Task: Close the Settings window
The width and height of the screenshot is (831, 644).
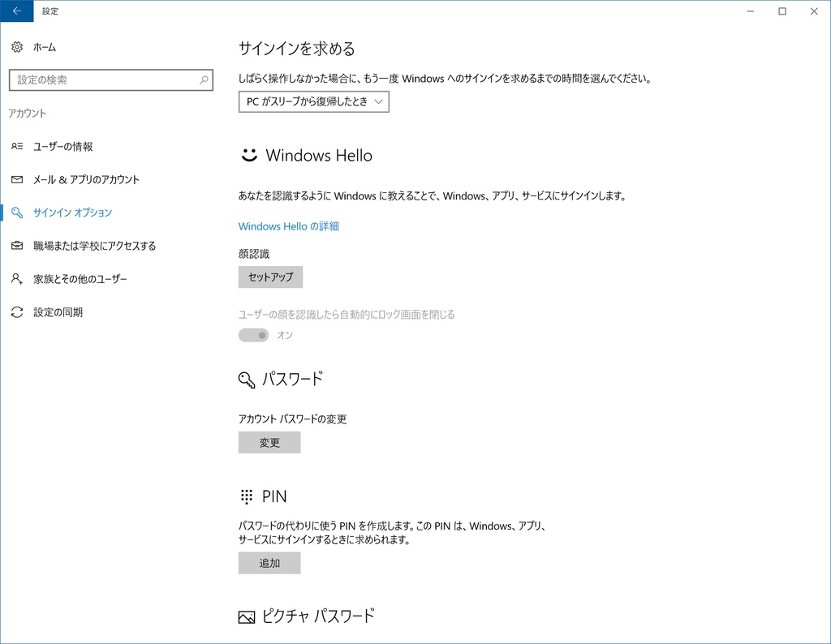Action: (815, 11)
